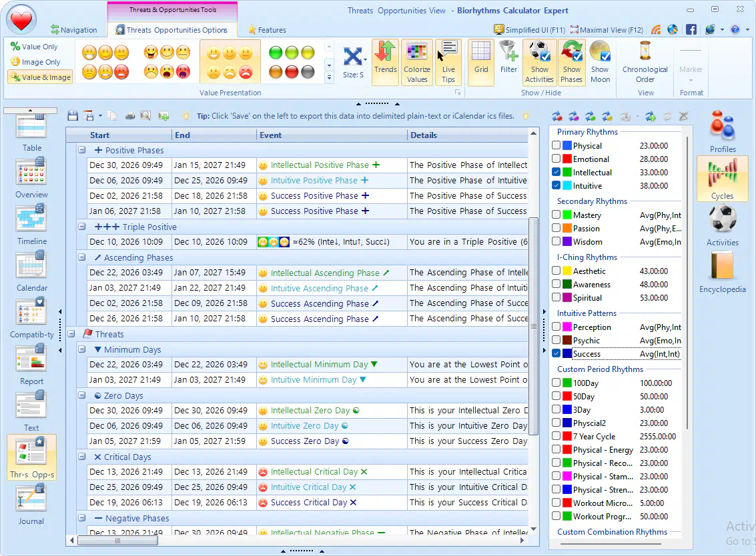The width and height of the screenshot is (756, 556).
Task: Open the Timeline view in sidebar
Action: 31,225
